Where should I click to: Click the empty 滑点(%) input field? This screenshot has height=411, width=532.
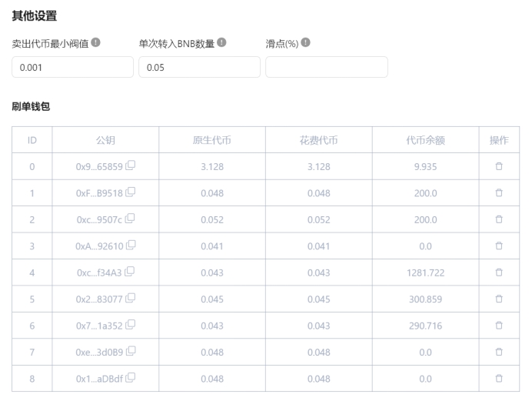tap(326, 67)
